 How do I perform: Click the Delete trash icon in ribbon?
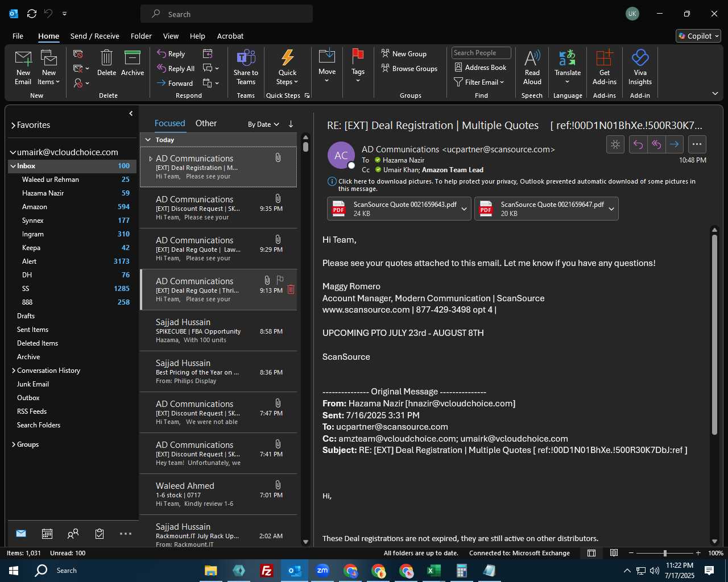tap(106, 57)
